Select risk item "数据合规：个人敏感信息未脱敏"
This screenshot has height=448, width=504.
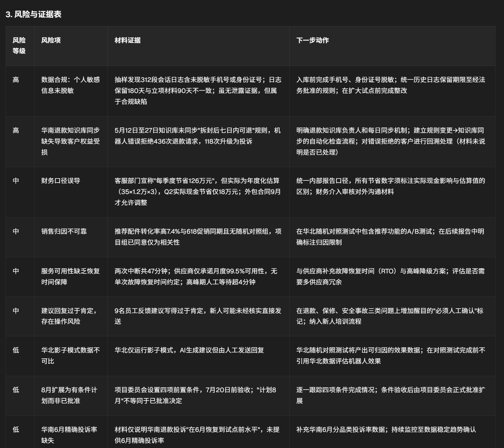tap(71, 85)
